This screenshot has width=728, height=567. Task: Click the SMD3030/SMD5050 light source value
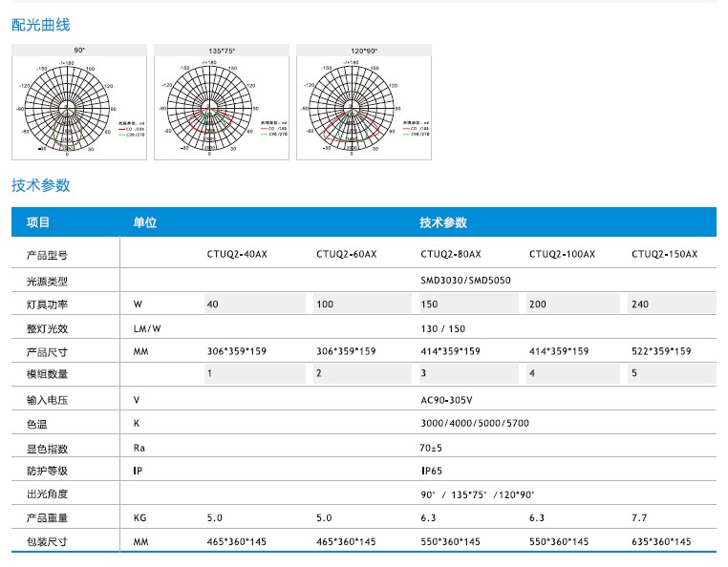click(465, 281)
